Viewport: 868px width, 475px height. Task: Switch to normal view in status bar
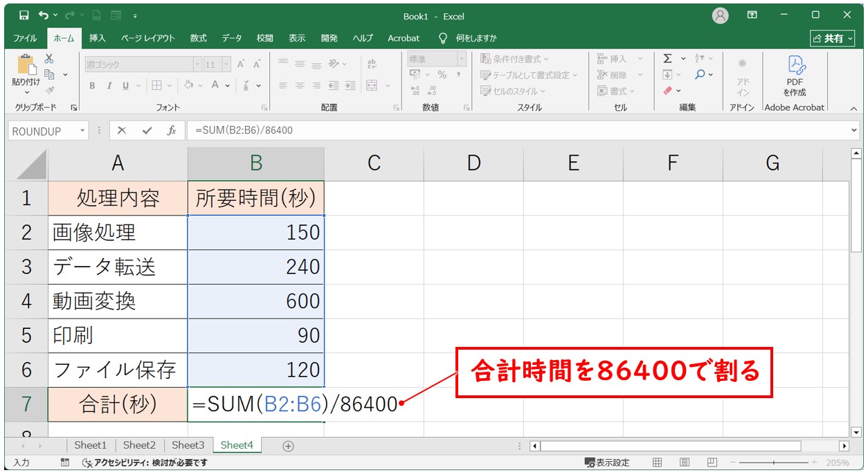[x=658, y=463]
